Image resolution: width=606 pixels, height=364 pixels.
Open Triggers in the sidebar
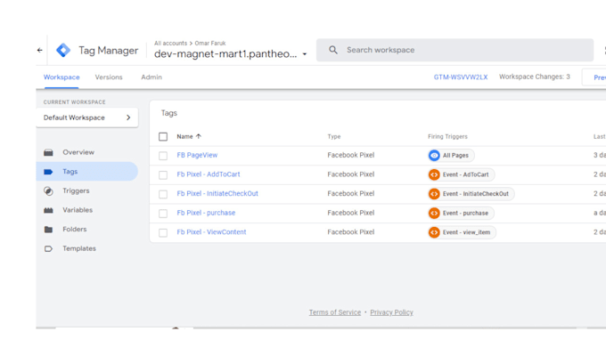(76, 191)
